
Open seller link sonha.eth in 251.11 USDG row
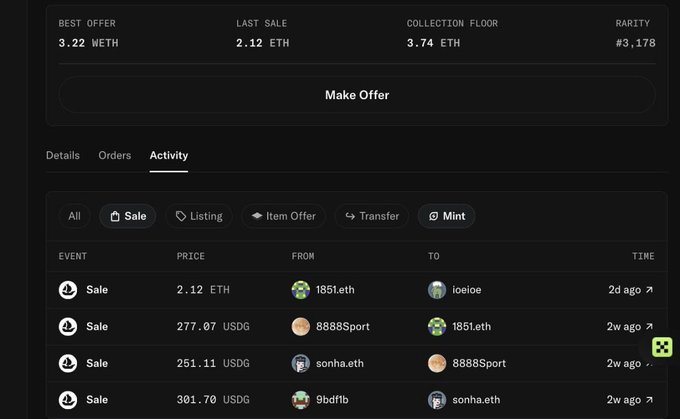[340, 363]
